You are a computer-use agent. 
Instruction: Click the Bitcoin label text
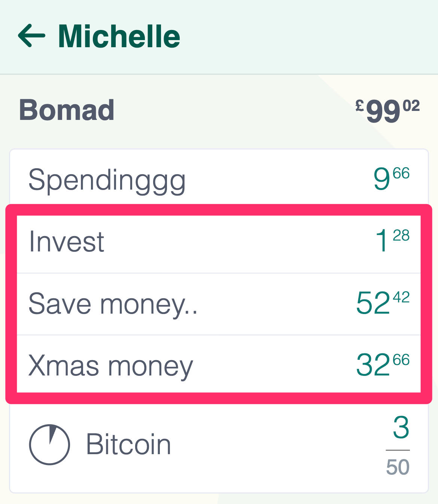128,444
